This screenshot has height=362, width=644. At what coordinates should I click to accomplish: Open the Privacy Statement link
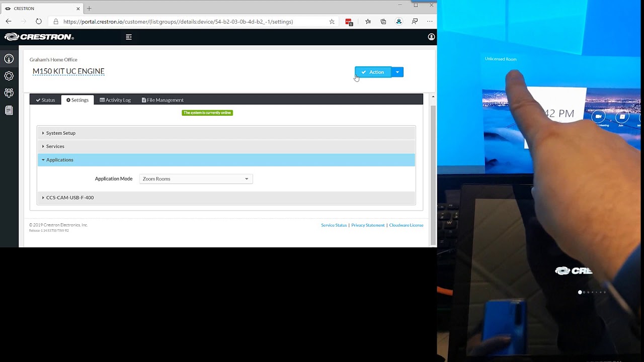point(368,225)
